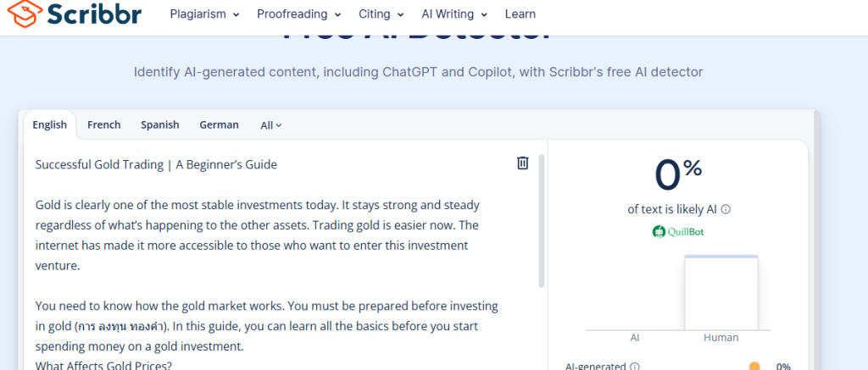Go to the Learn page
The width and height of the screenshot is (868, 370).
(520, 14)
